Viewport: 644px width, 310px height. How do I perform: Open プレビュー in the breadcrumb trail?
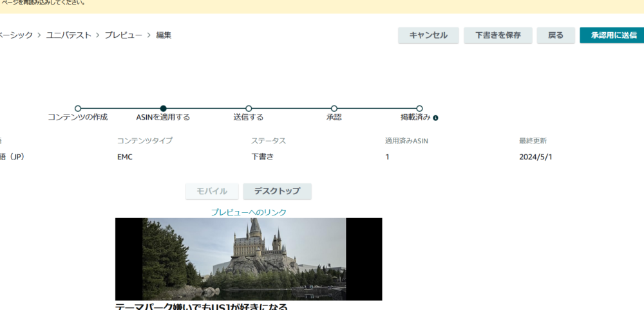[x=124, y=35]
